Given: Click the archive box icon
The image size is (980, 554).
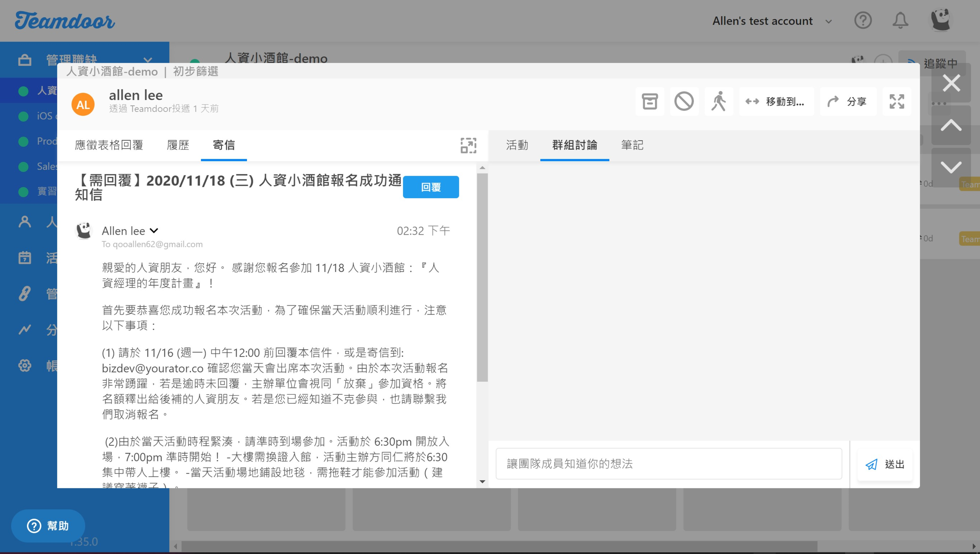Looking at the screenshot, I should coord(650,102).
